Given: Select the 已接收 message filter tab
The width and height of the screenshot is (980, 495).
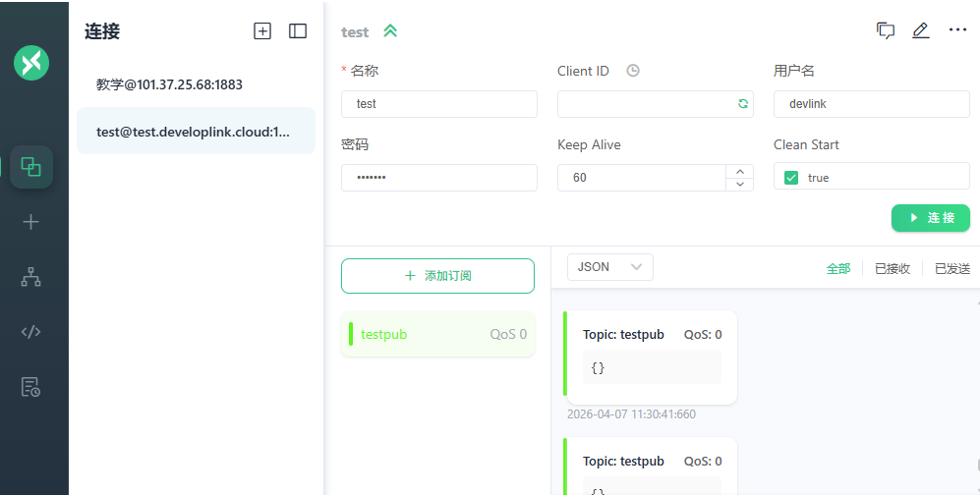Looking at the screenshot, I should click(893, 268).
